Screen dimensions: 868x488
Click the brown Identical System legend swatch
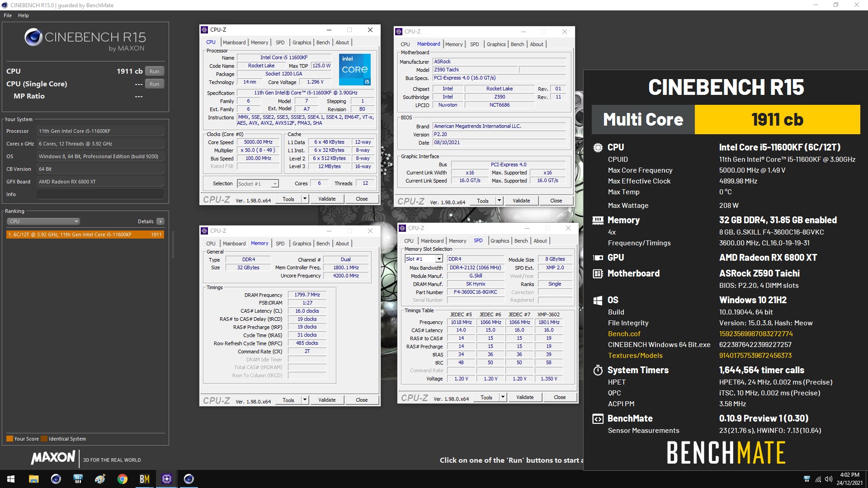point(44,438)
